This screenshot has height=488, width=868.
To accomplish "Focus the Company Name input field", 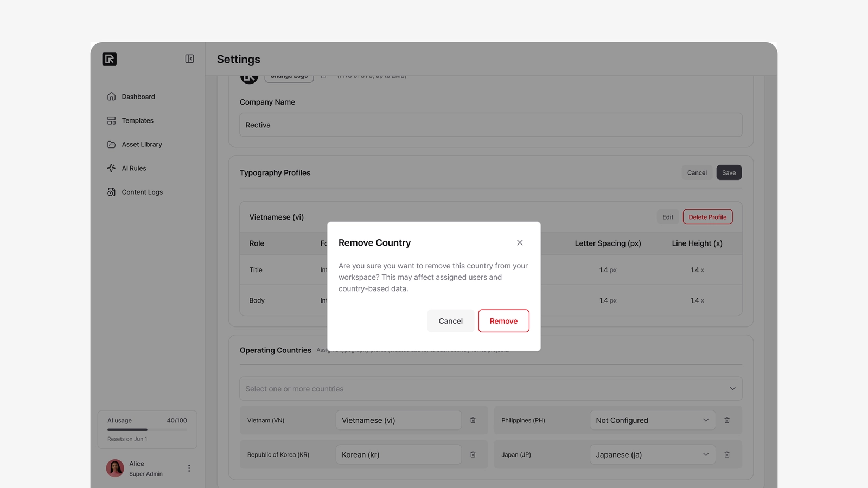I will pyautogui.click(x=491, y=125).
